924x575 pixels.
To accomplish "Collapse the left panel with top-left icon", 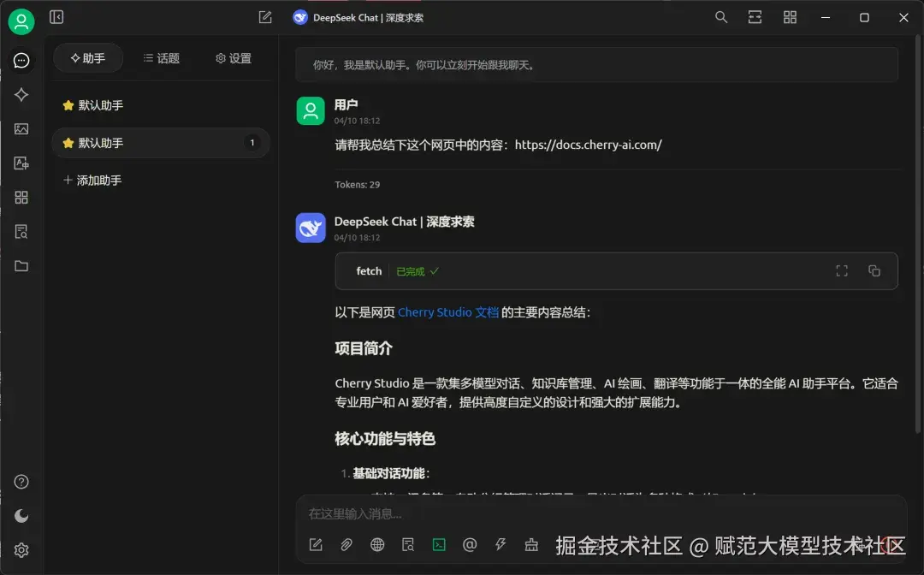I will tap(56, 17).
